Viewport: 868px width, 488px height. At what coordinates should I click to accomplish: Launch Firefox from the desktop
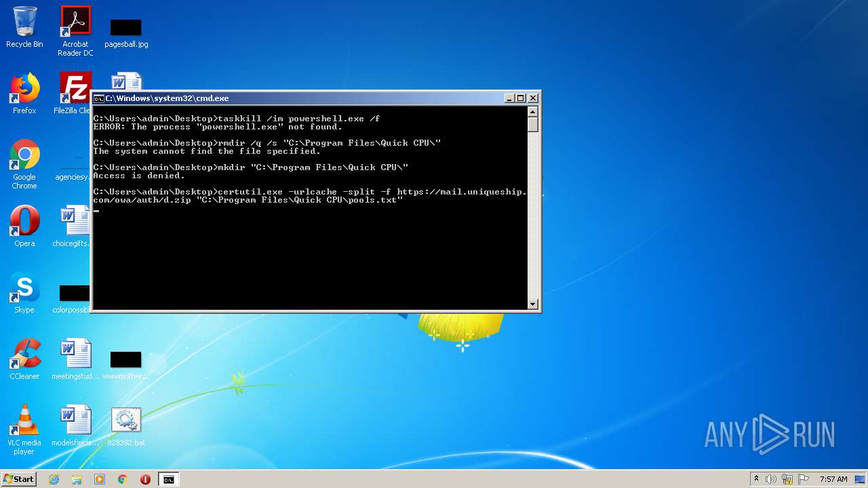coord(24,94)
